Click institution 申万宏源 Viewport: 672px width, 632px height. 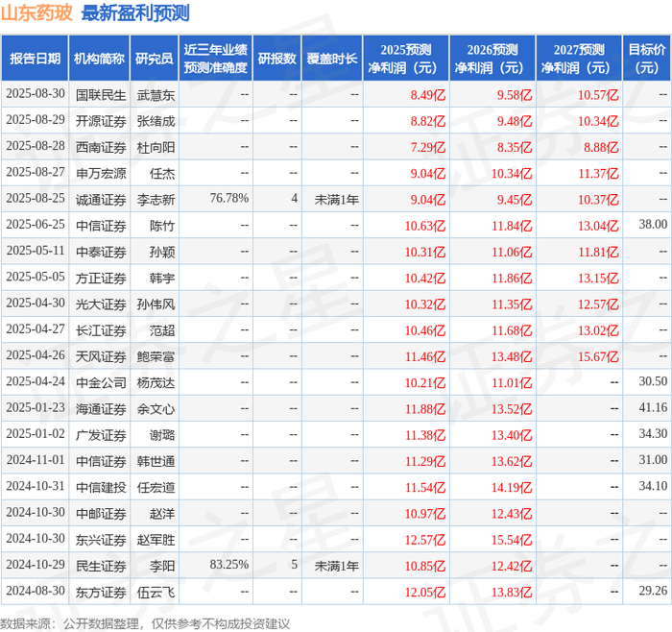click(101, 173)
